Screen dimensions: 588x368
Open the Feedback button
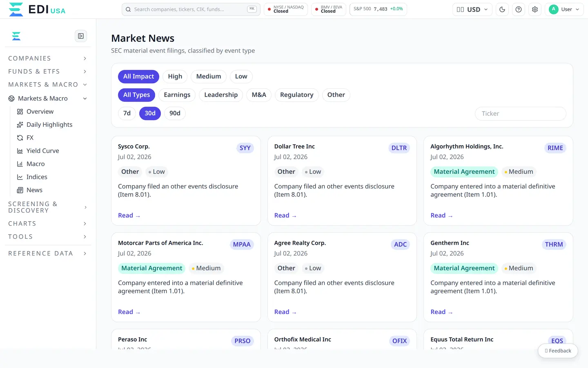[558, 351]
